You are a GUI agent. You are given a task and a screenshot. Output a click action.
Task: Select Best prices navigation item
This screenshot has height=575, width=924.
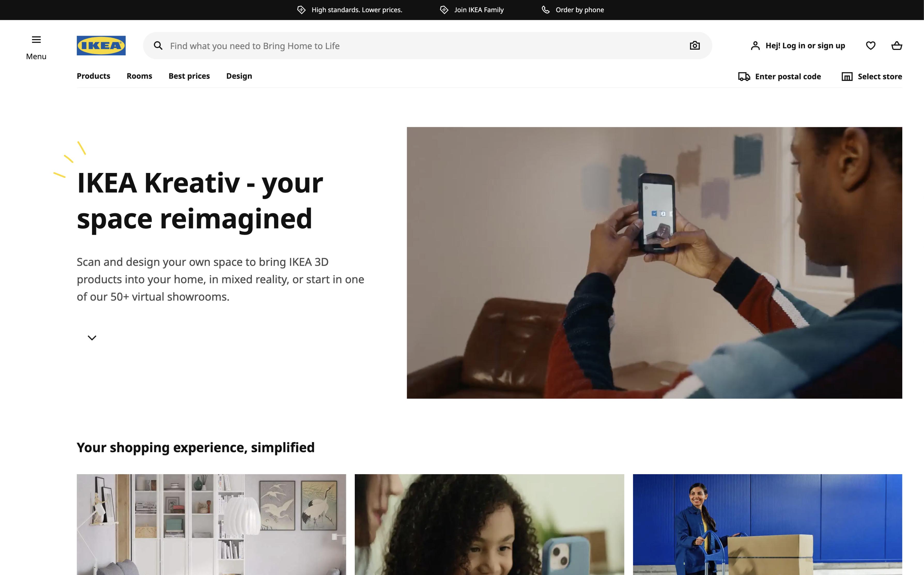189,76
